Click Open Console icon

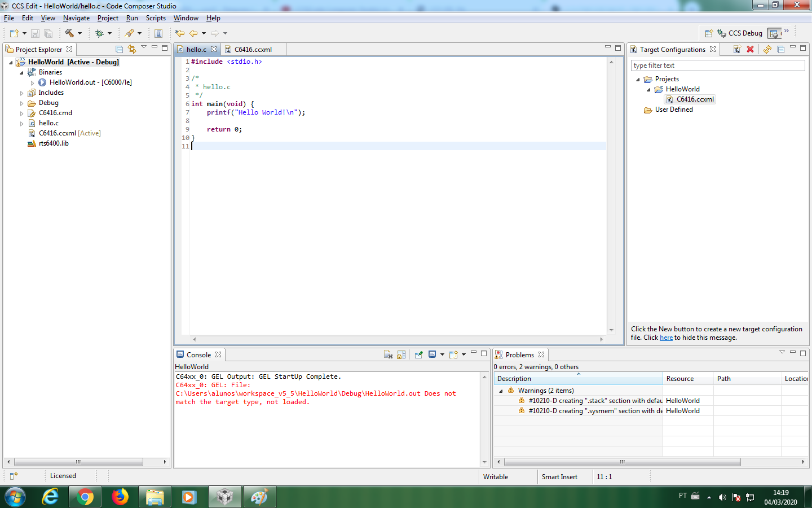pyautogui.click(x=453, y=354)
